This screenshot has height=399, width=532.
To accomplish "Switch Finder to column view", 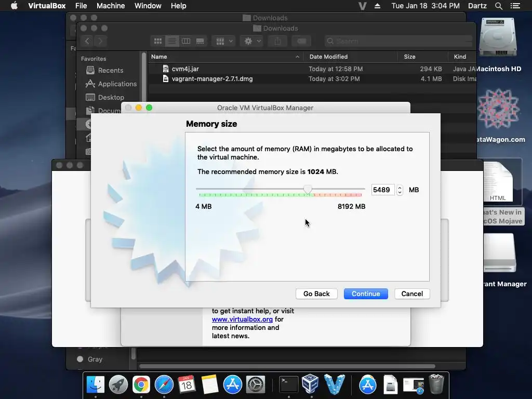I will tap(186, 41).
